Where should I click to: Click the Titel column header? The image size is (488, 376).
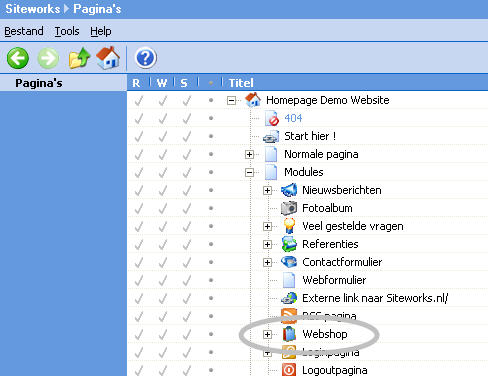(x=241, y=83)
